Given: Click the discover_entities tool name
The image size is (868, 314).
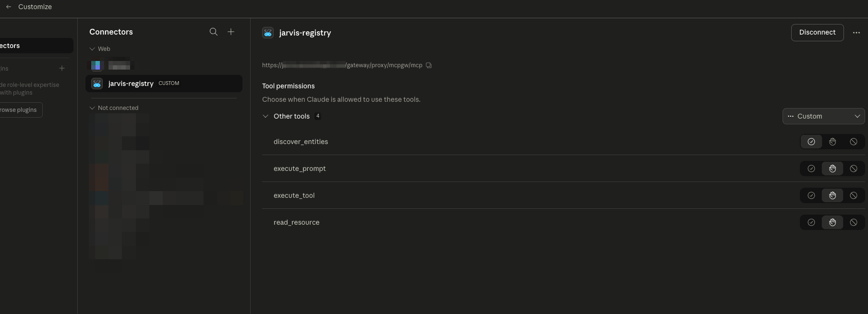Looking at the screenshot, I should [301, 142].
